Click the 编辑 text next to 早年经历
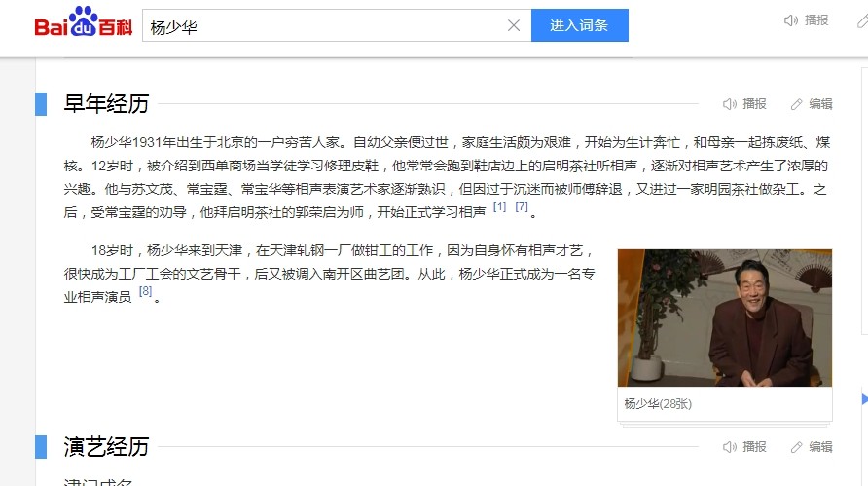The image size is (868, 486). point(820,104)
